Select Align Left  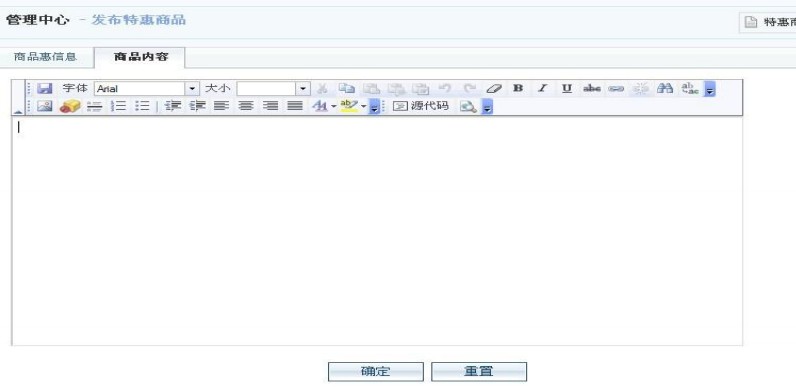221,106
